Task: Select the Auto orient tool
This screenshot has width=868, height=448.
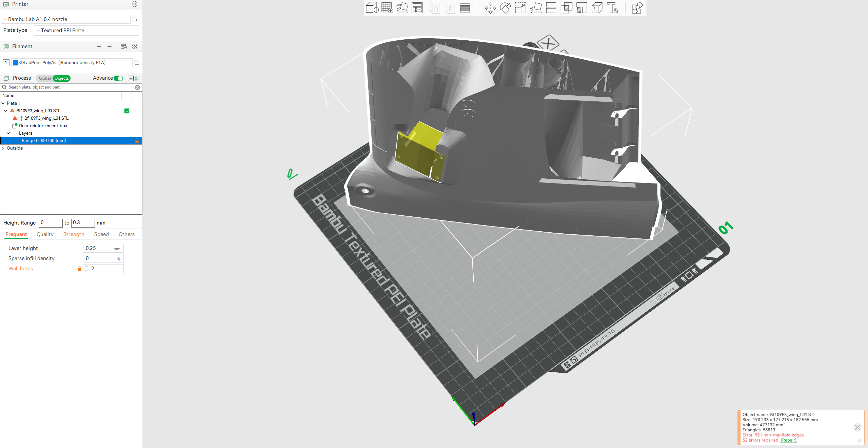Action: (x=402, y=8)
